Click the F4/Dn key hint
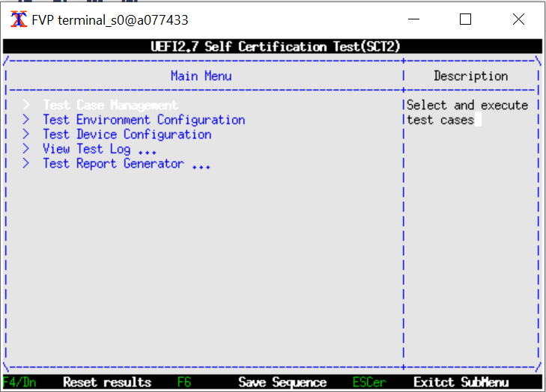The width and height of the screenshot is (546, 392). [x=19, y=382]
